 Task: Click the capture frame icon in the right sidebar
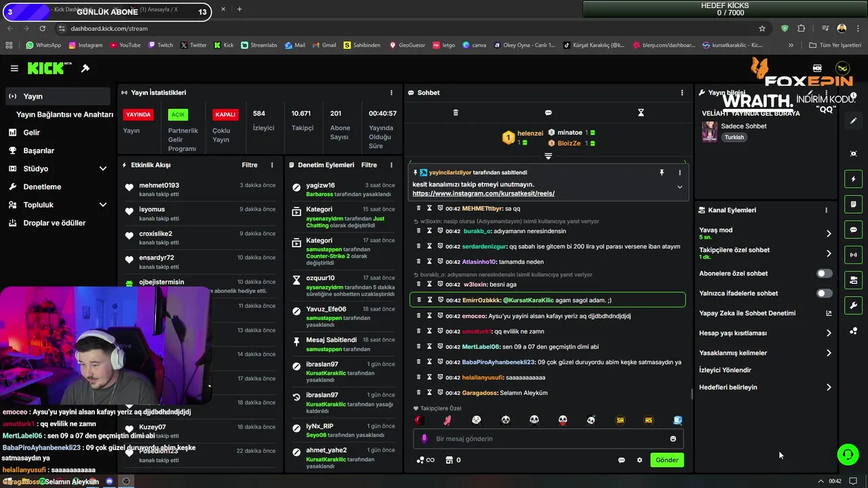(x=854, y=154)
